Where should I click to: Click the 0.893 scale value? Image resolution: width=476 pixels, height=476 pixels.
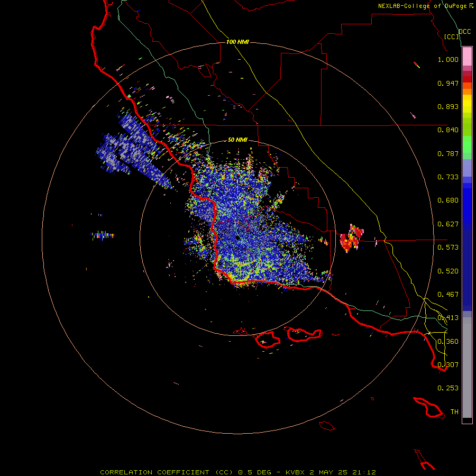[448, 106]
